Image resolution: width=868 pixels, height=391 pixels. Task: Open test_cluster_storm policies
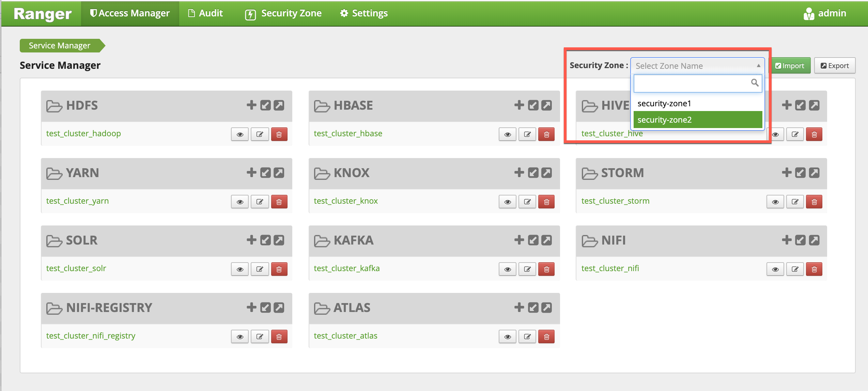pyautogui.click(x=615, y=201)
